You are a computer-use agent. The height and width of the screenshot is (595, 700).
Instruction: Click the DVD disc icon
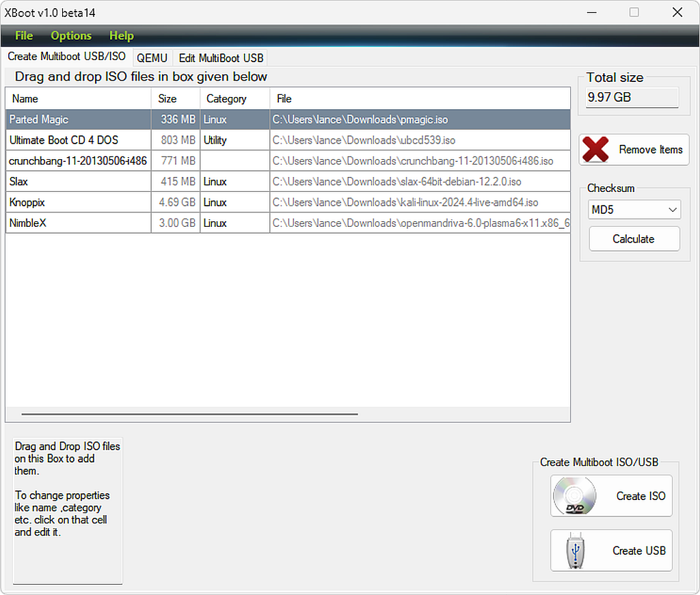(574, 495)
